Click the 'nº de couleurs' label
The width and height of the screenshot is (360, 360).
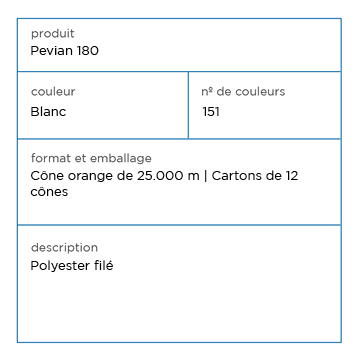tap(243, 92)
